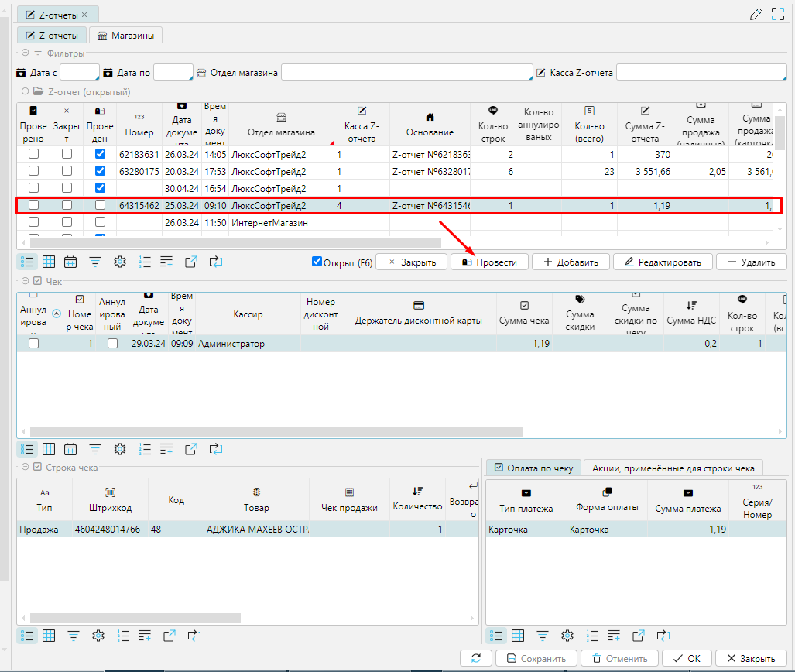
Task: Switch to the Магазины tab
Action: pyautogui.click(x=125, y=36)
